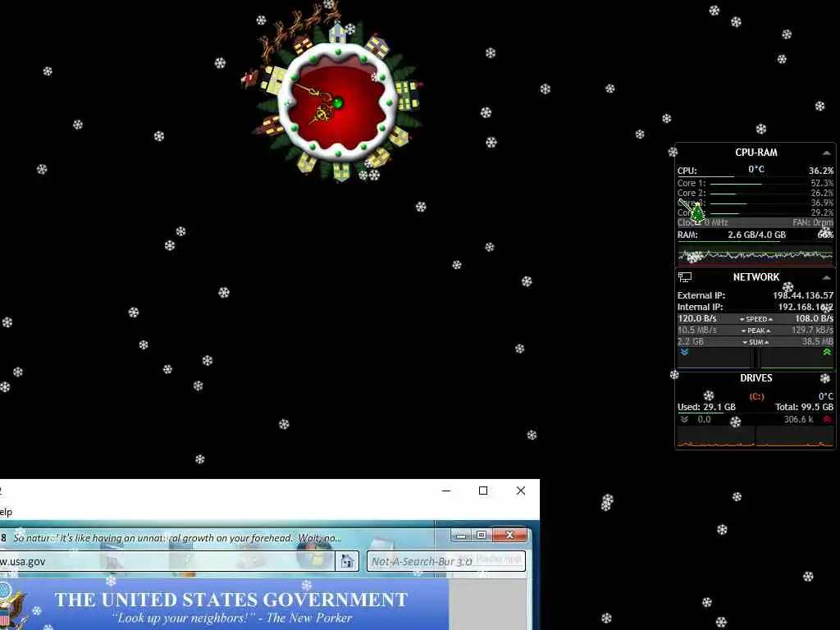The width and height of the screenshot is (840, 630).
Task: Click the CPU usage history graph
Action: (756, 256)
